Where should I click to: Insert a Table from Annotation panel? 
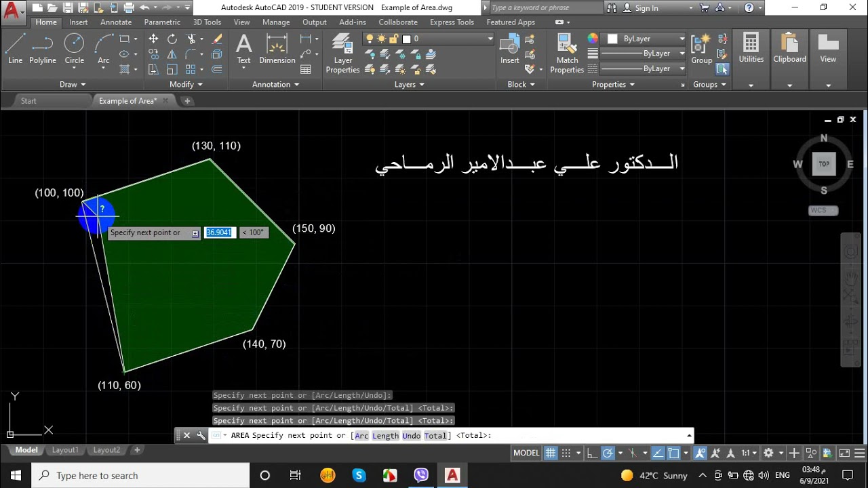click(306, 69)
